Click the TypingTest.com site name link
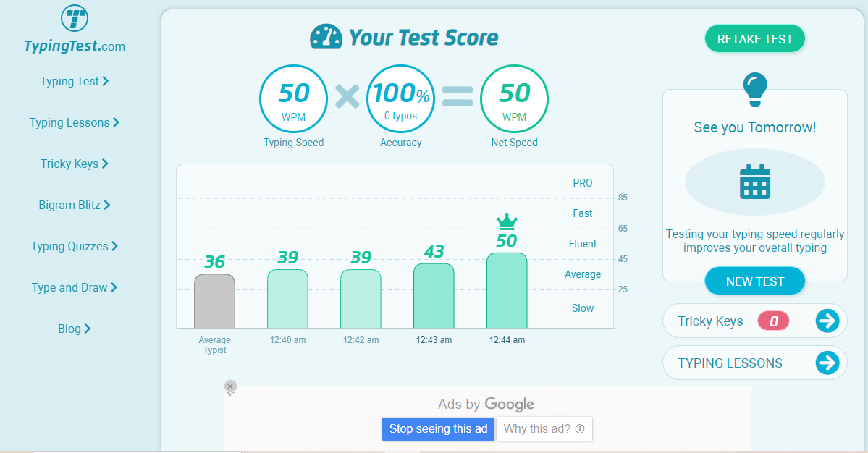Screen dimensions: 868x453 (75, 46)
